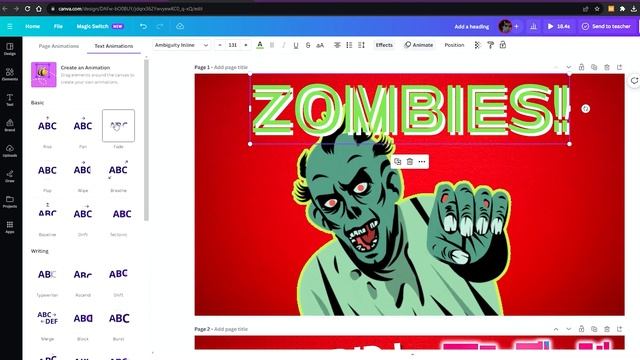Select the Fade text animation
Screen dimensions: 640x360
[118, 126]
